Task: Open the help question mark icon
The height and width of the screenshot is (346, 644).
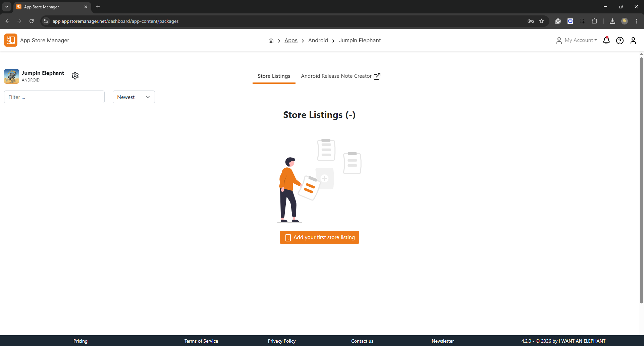Action: 620,41
